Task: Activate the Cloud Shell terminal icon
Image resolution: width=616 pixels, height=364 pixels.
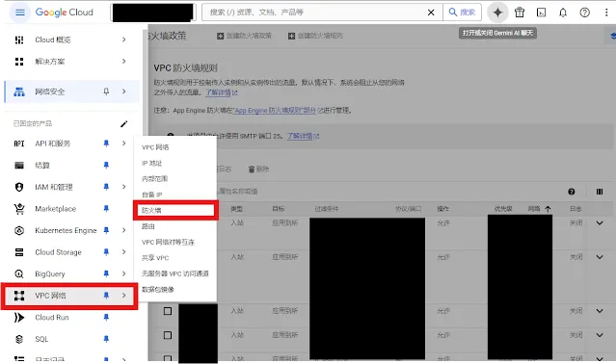Action: pos(542,13)
